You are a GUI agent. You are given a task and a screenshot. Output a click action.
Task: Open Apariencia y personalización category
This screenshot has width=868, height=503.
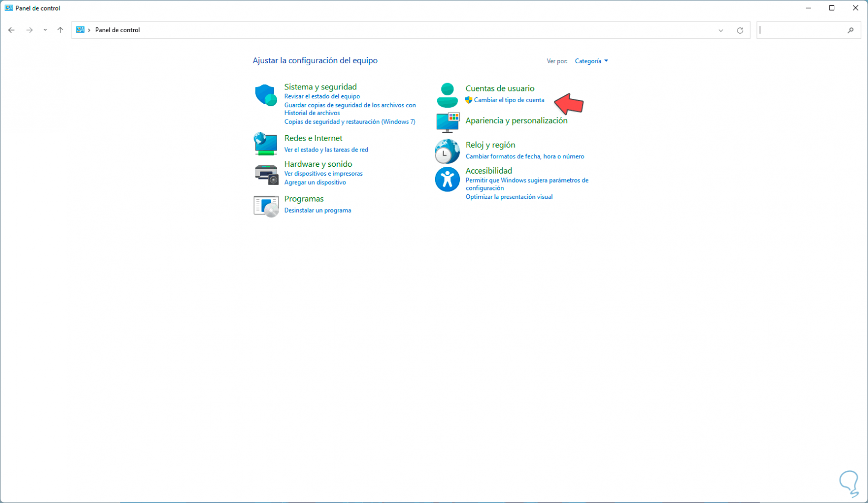(516, 120)
